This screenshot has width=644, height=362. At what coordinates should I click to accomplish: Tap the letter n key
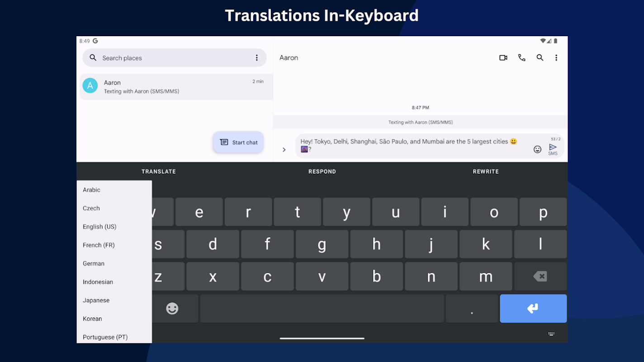(431, 276)
